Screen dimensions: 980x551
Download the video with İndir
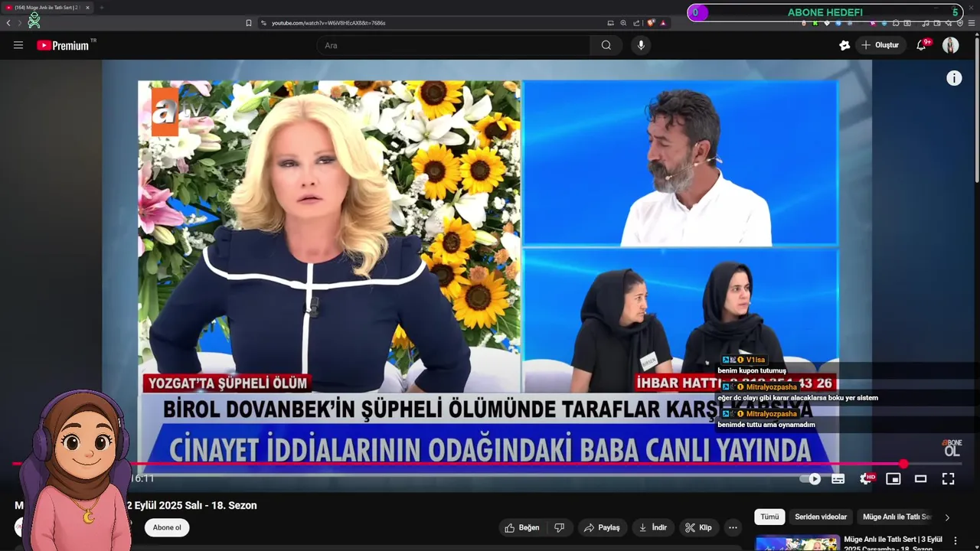coord(653,527)
